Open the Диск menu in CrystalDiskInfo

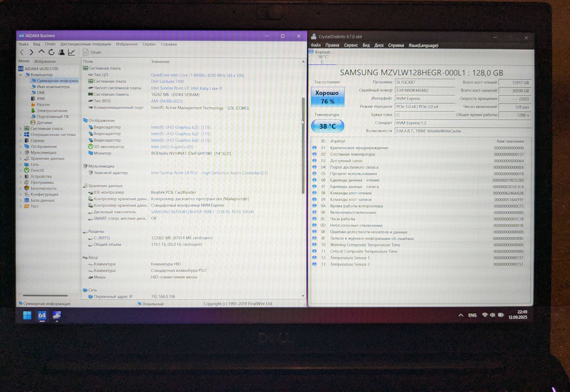pos(379,45)
